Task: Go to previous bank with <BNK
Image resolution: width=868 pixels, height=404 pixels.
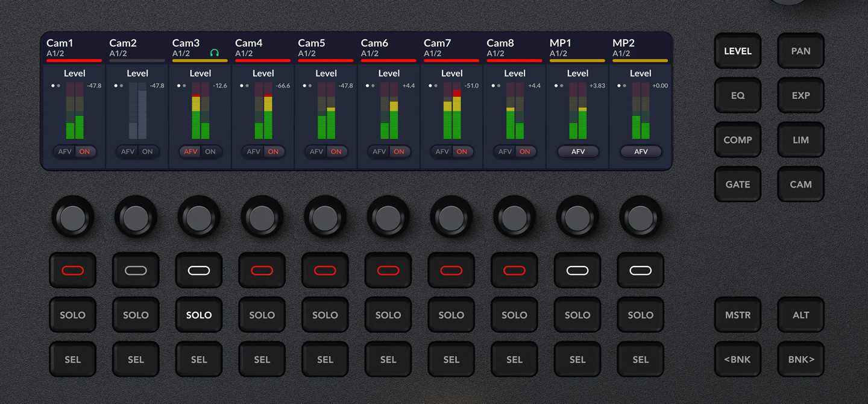Action: 737,359
